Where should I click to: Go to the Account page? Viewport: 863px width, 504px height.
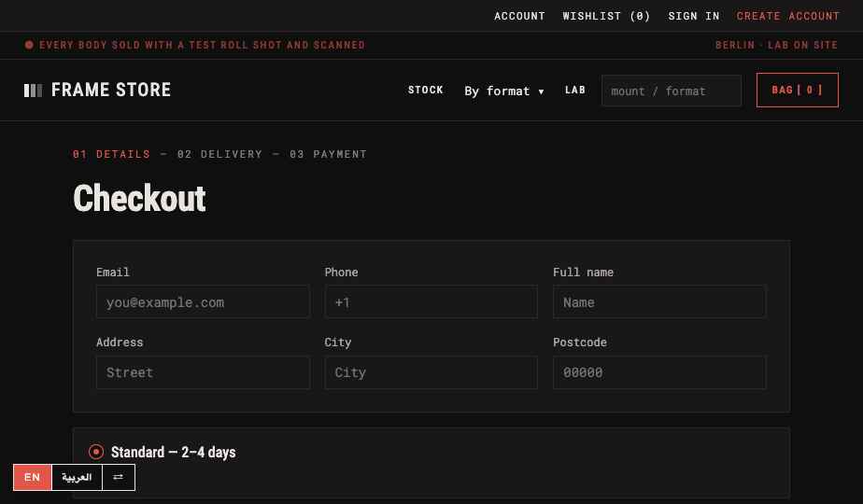coord(519,16)
